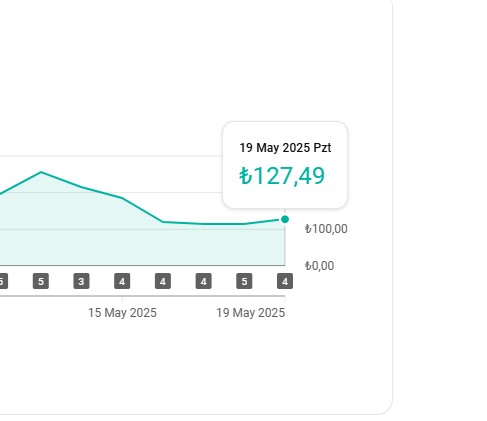Click the ₺127,49 price in the tooltip

click(282, 176)
